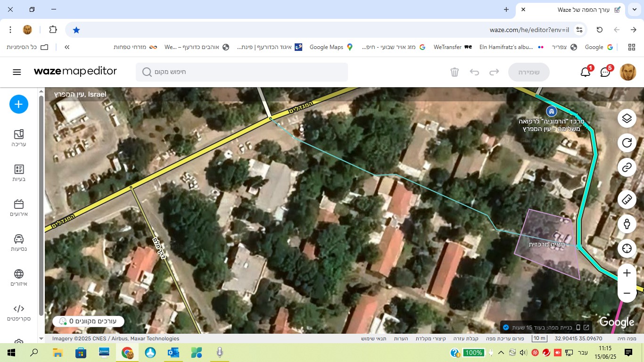Expand the bookmarks overflow chevron
The image size is (644, 362).
tap(67, 47)
